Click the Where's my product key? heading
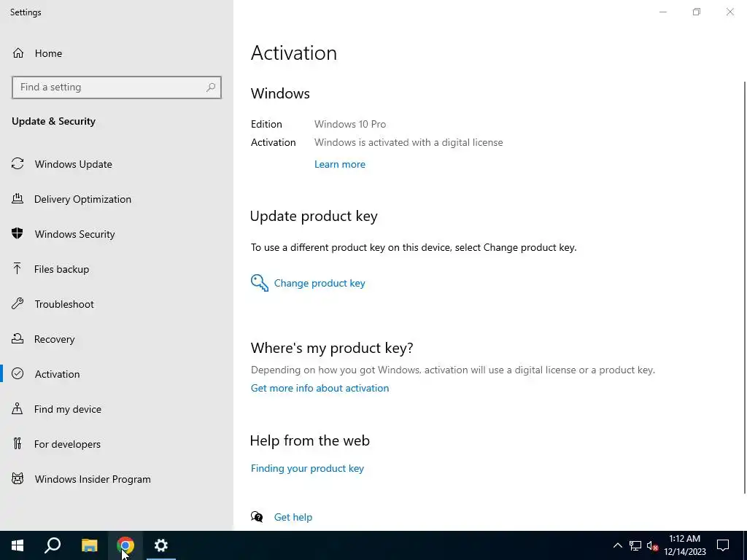Image resolution: width=747 pixels, height=560 pixels. [332, 348]
